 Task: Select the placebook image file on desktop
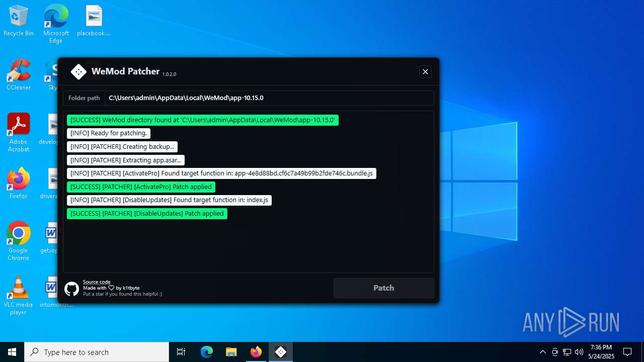pyautogui.click(x=94, y=21)
